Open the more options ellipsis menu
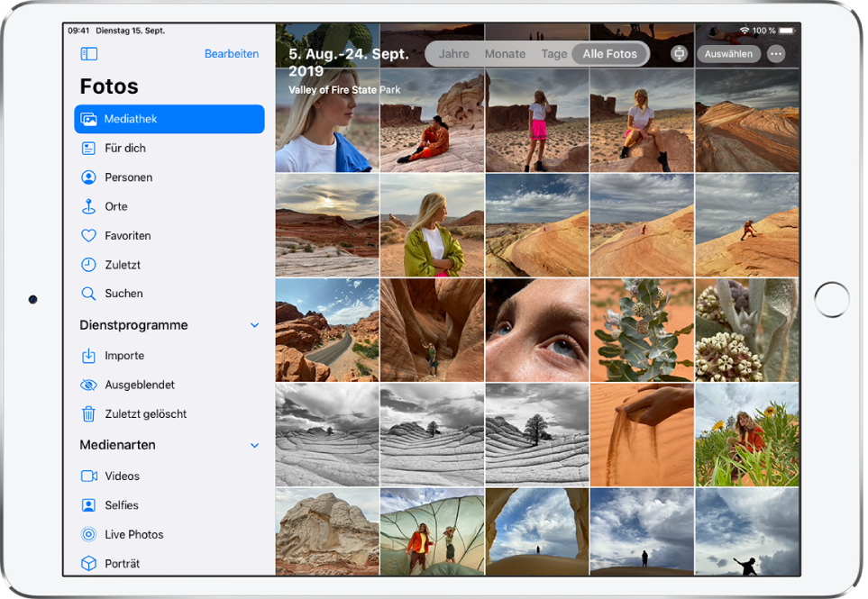Image resolution: width=868 pixels, height=599 pixels. coord(775,53)
